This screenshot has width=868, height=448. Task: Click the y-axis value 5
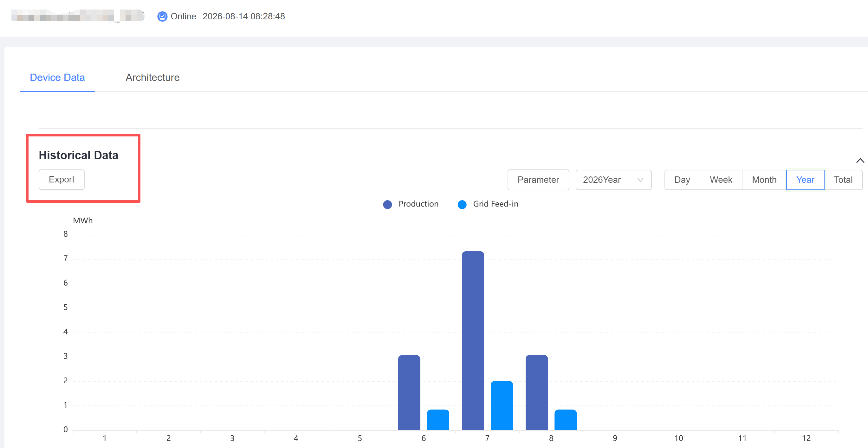pyautogui.click(x=65, y=307)
